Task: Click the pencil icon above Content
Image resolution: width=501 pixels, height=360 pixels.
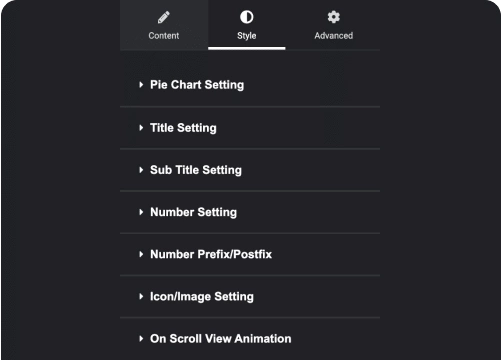Action: (164, 17)
